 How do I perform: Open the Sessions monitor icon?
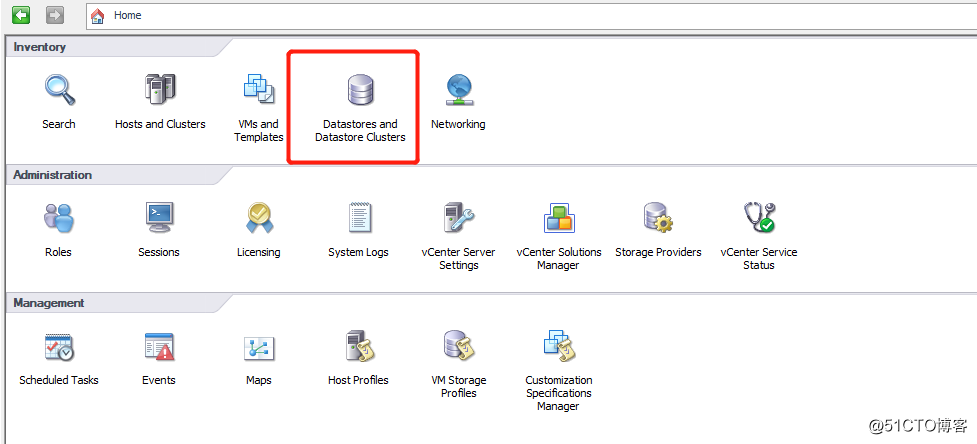(159, 217)
